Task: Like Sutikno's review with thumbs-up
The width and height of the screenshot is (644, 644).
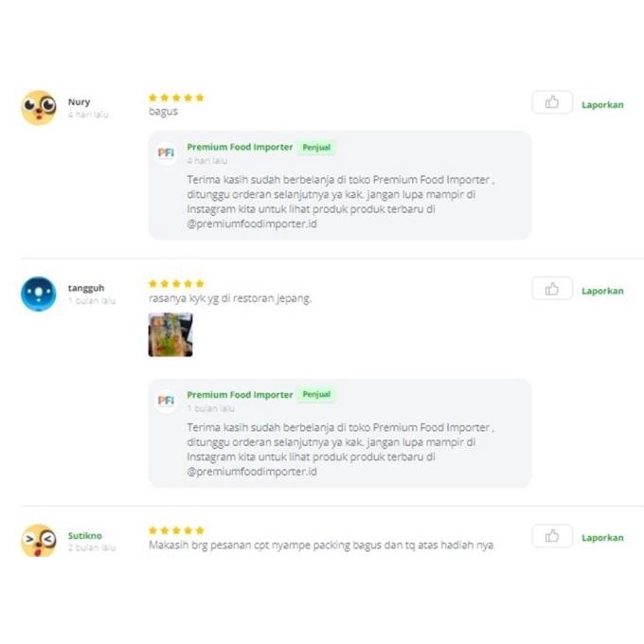Action: coord(552,537)
